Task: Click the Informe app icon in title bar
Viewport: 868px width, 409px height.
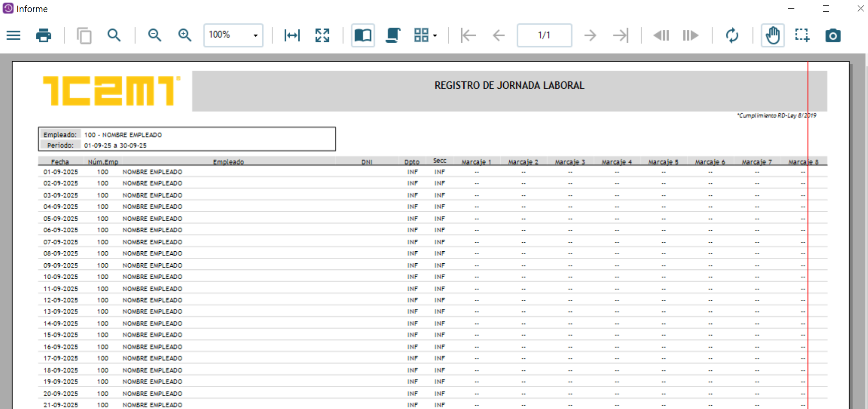Action: [x=8, y=9]
